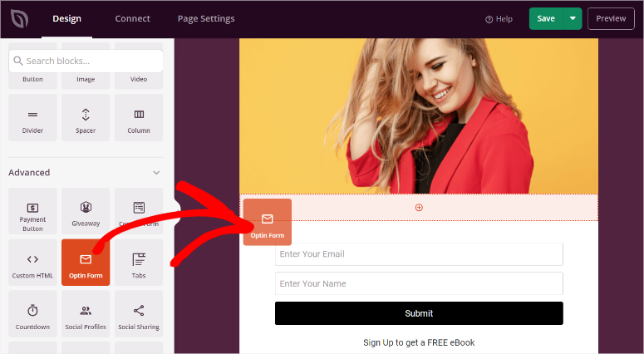Choose the Countdown block
Viewport: 644px width, 354px height.
[x=32, y=314]
